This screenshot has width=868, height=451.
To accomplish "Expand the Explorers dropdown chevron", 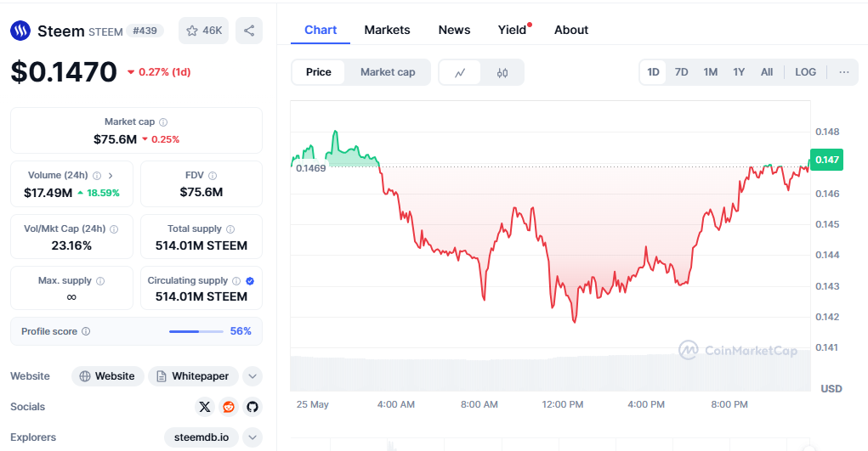I will 252,437.
